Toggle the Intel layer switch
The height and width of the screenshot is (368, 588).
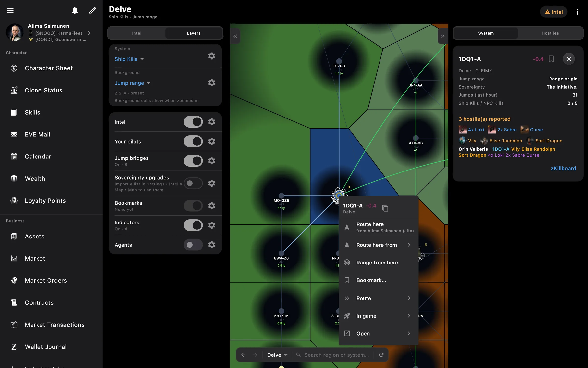(193, 122)
